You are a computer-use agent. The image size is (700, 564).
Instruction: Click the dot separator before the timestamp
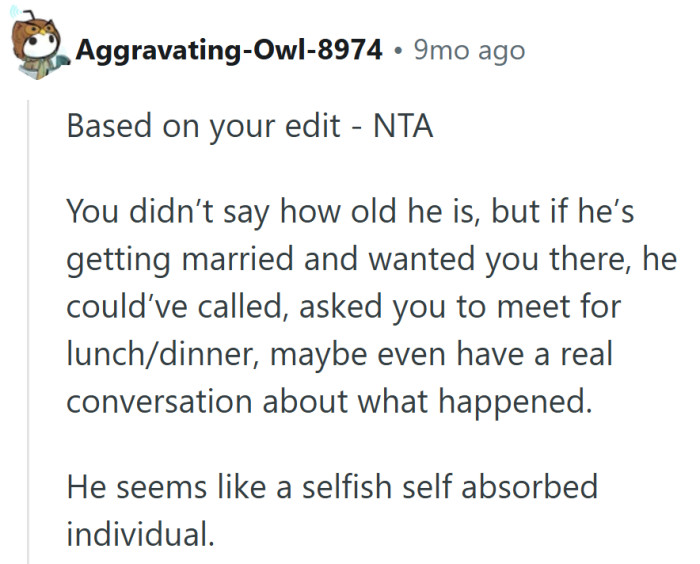tap(399, 51)
